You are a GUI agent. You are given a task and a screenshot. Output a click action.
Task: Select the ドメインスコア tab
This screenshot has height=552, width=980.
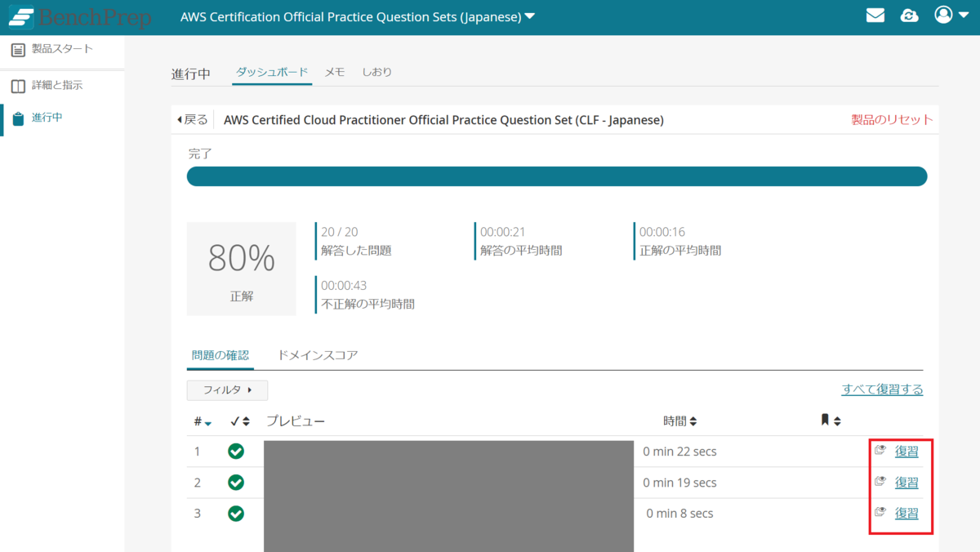point(318,355)
